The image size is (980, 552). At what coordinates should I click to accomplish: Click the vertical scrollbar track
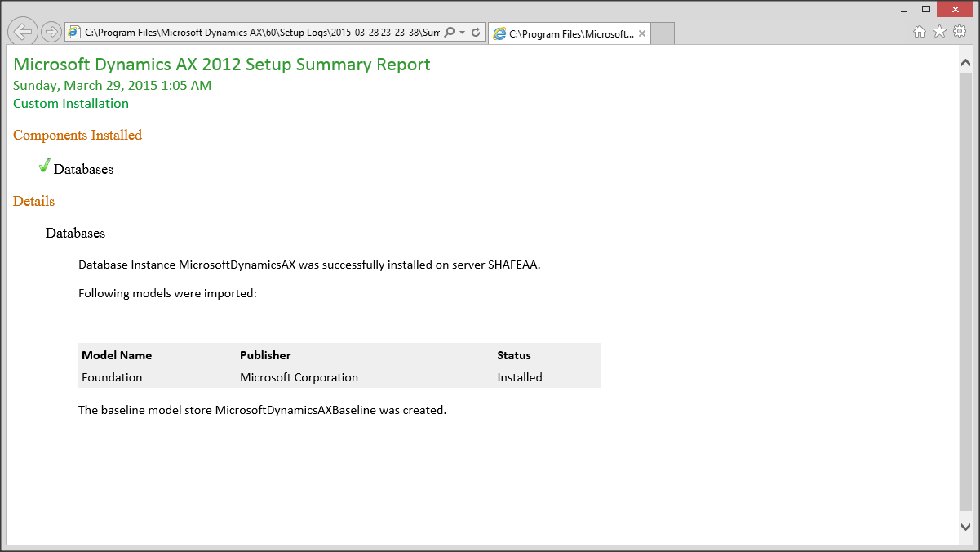966,294
